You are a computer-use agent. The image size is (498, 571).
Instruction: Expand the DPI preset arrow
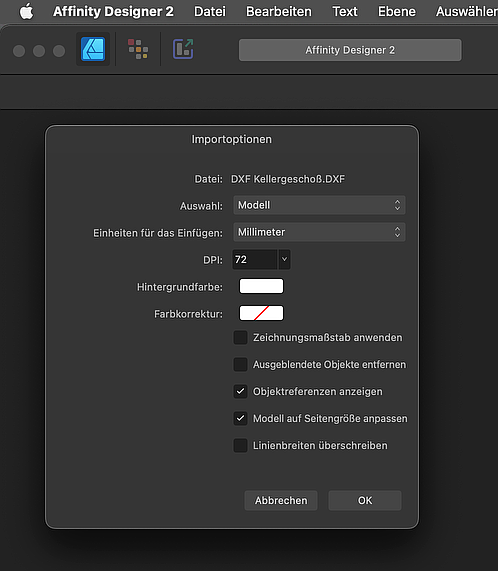(x=284, y=259)
